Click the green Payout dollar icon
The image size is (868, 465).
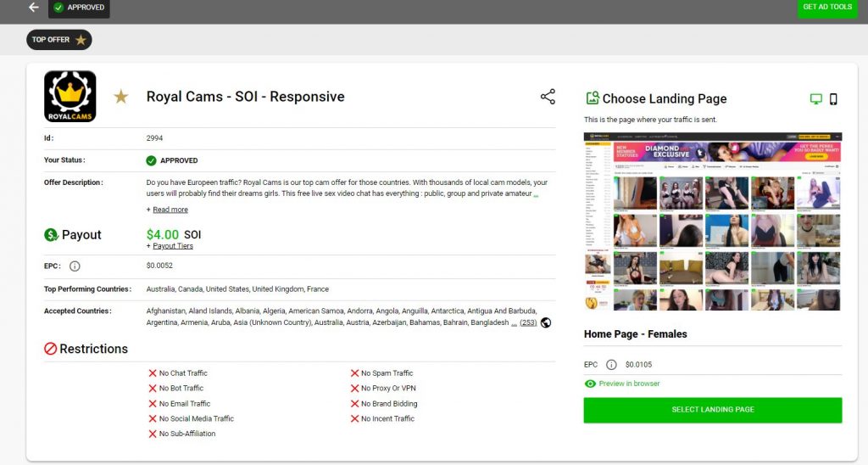pos(51,235)
